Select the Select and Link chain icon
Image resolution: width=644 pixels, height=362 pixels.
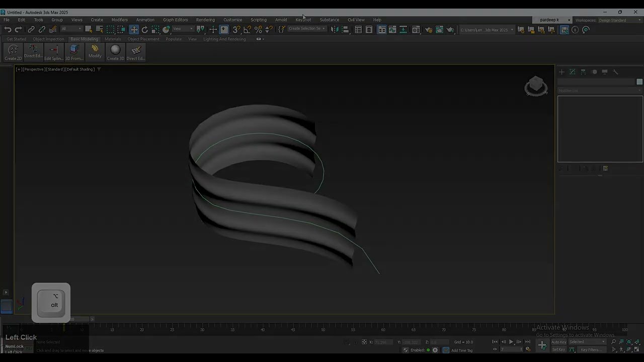coord(31,30)
